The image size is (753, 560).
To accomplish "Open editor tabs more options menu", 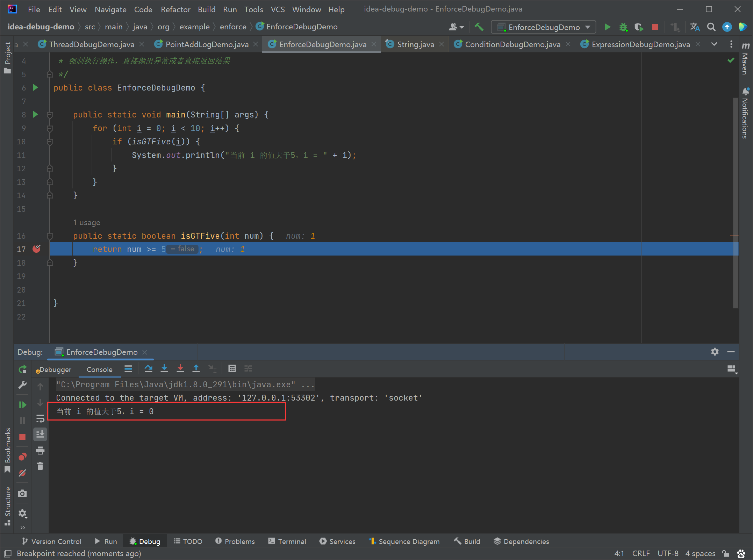I will pyautogui.click(x=731, y=44).
